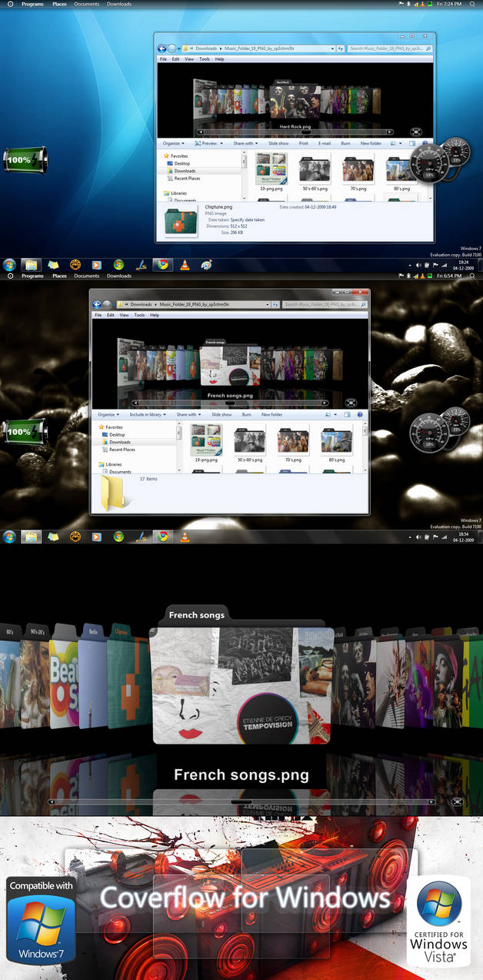The height and width of the screenshot is (980, 483).
Task: Open Help menu in Hard Rock.png window
Action: (220, 59)
